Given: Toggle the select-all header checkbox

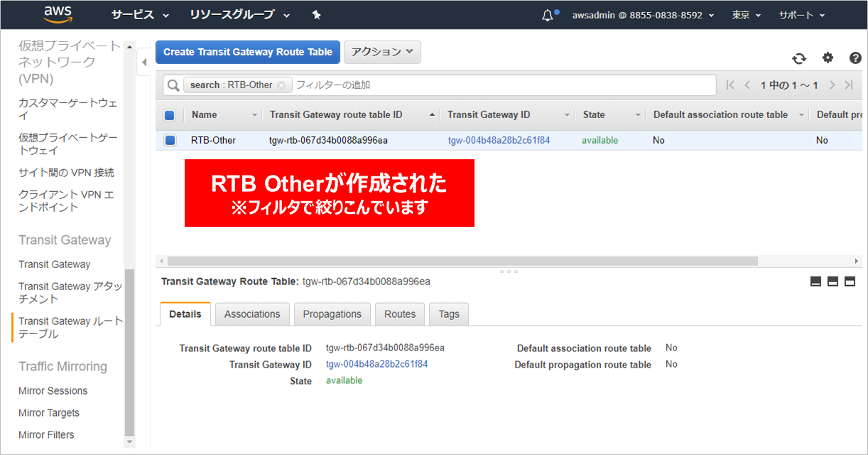Looking at the screenshot, I should 170,115.
